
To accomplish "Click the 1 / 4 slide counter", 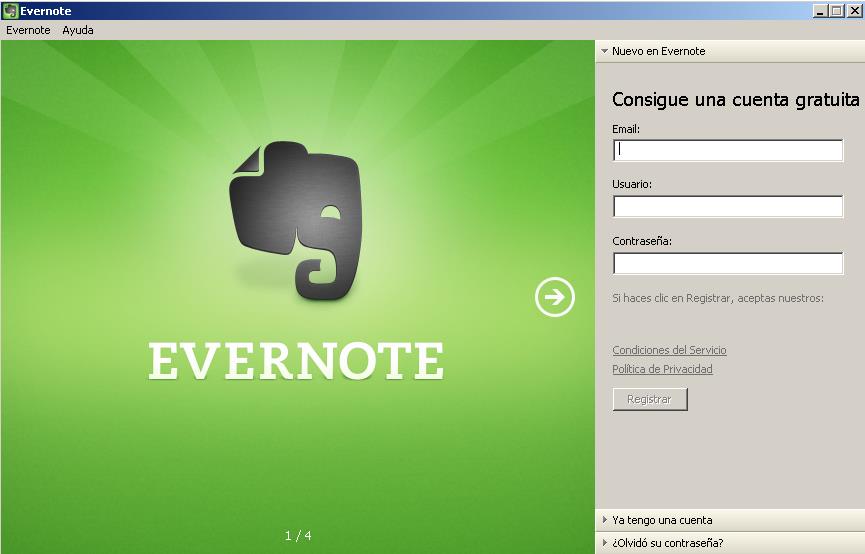I will click(298, 535).
